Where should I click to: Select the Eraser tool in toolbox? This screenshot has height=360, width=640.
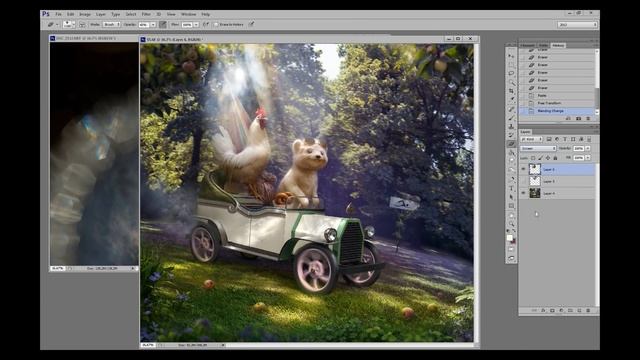[x=511, y=144]
